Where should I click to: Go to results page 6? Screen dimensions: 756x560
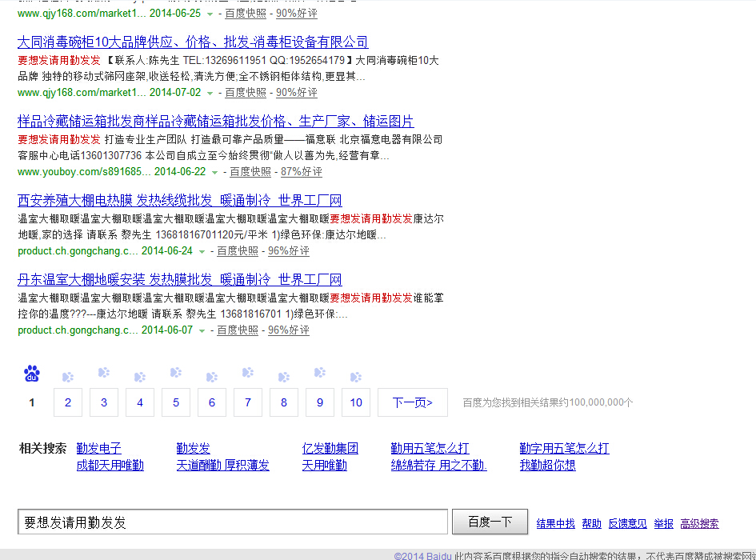[212, 402]
